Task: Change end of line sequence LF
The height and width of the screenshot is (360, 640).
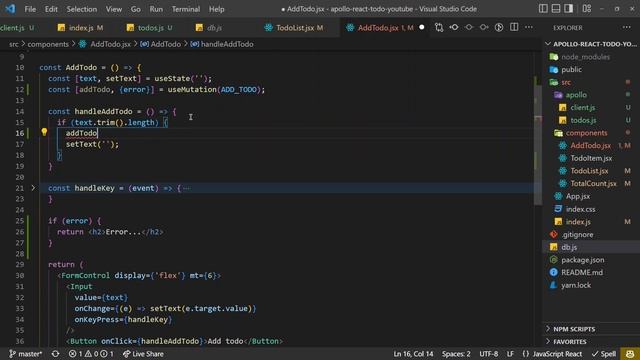Action: (510, 354)
